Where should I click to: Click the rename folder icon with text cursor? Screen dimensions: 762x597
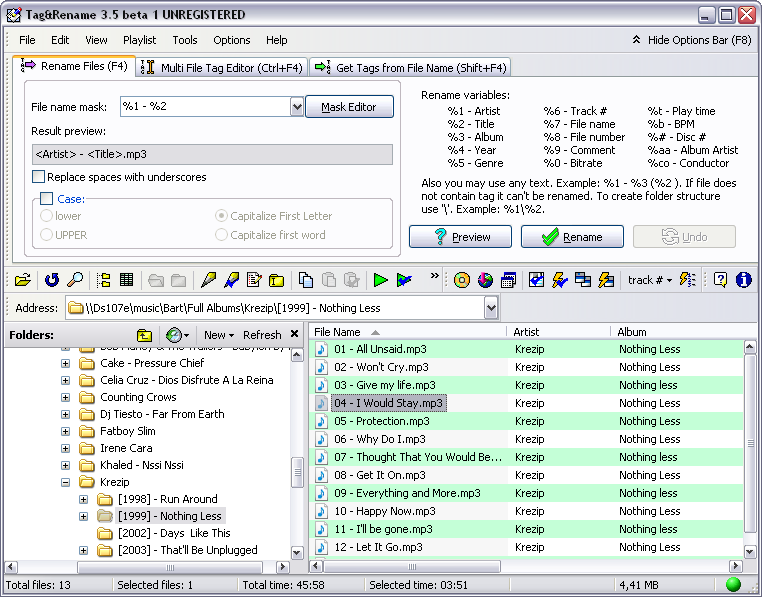click(277, 280)
